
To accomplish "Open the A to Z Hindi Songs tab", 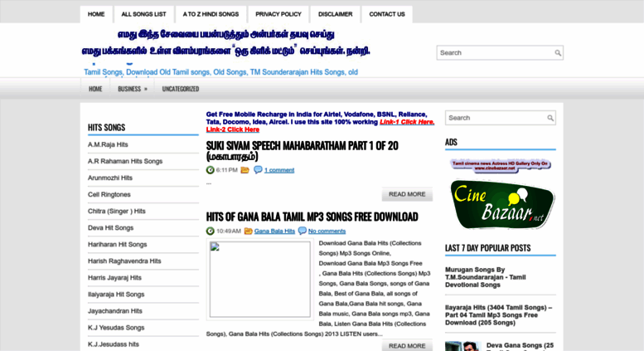I will click(211, 14).
